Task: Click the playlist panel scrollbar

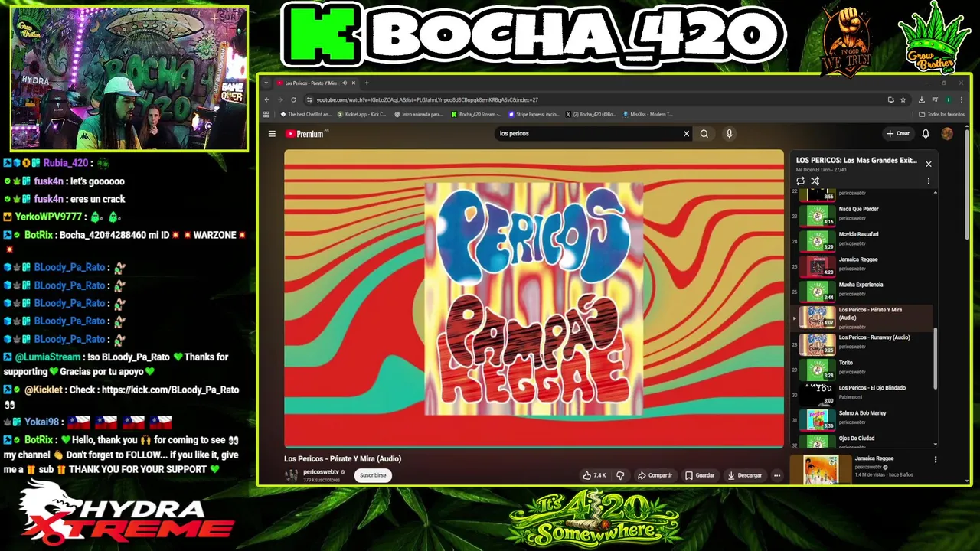Action: pyautogui.click(x=935, y=359)
